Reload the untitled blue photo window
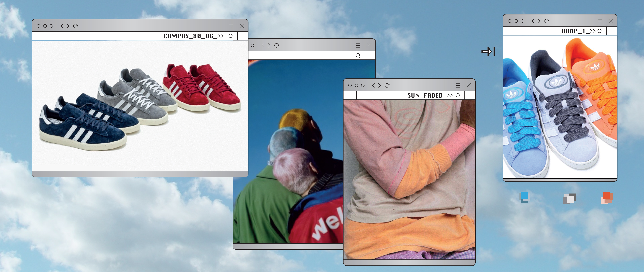Viewport: 644px width, 272px height. pos(277,46)
